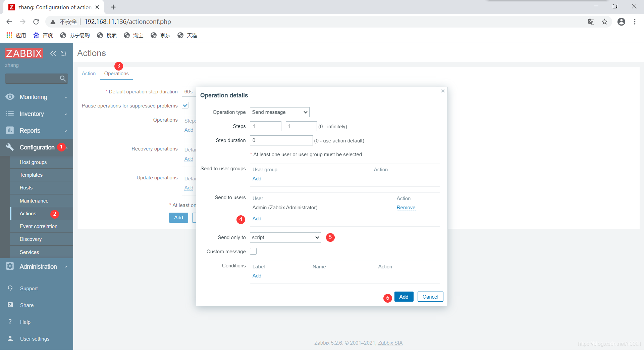
Task: Focus the Steps from input field
Action: (266, 126)
